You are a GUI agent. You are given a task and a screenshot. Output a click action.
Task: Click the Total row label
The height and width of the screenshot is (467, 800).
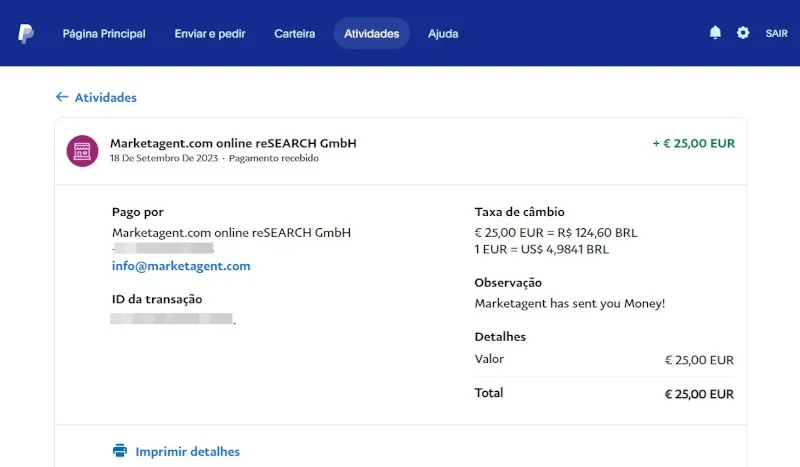489,393
